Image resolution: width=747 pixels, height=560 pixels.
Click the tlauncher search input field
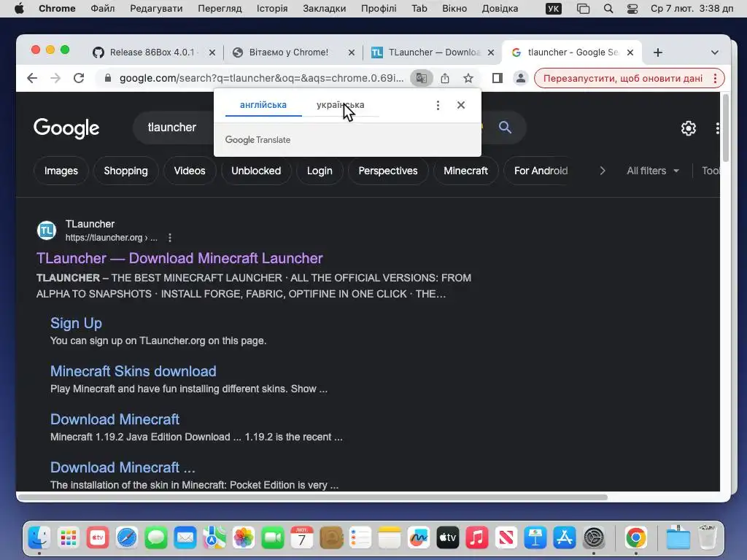(x=174, y=127)
